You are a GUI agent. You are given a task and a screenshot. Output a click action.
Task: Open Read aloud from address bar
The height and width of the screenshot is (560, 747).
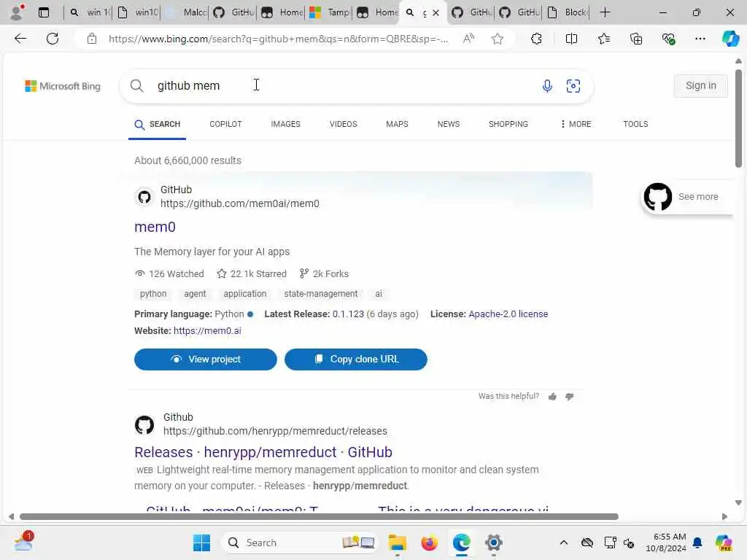tap(469, 39)
